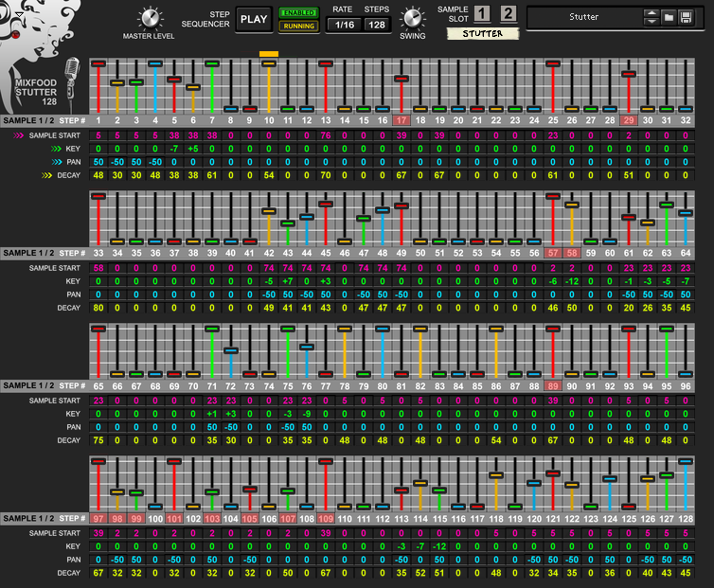Select step number 100
This screenshot has width=714, height=588.
(155, 519)
